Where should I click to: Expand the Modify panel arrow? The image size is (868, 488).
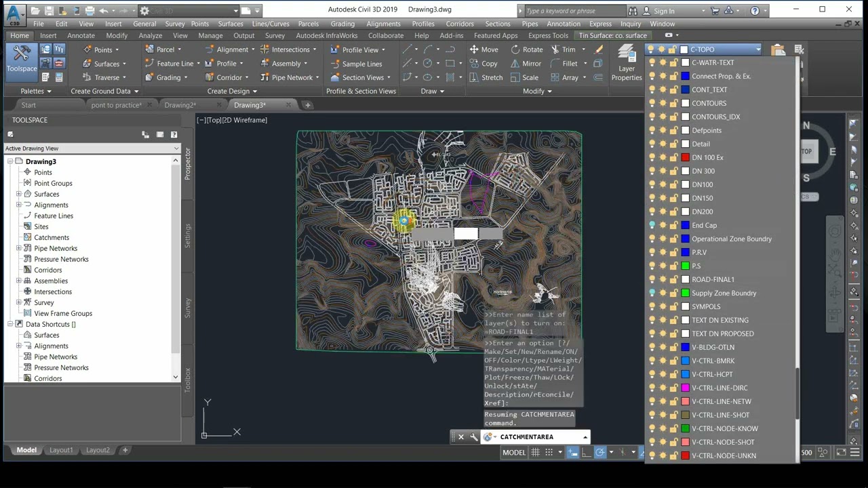tap(549, 91)
